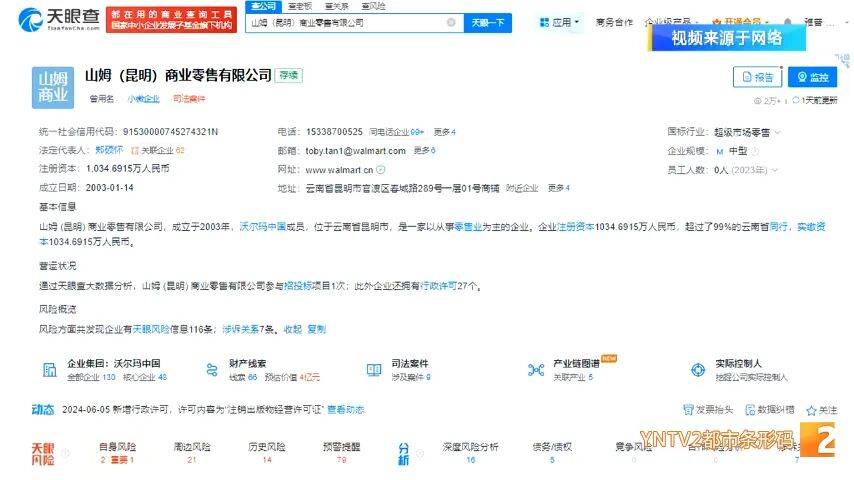Open the 周边风险 risk tab
This screenshot has width=854, height=480.
tap(192, 452)
